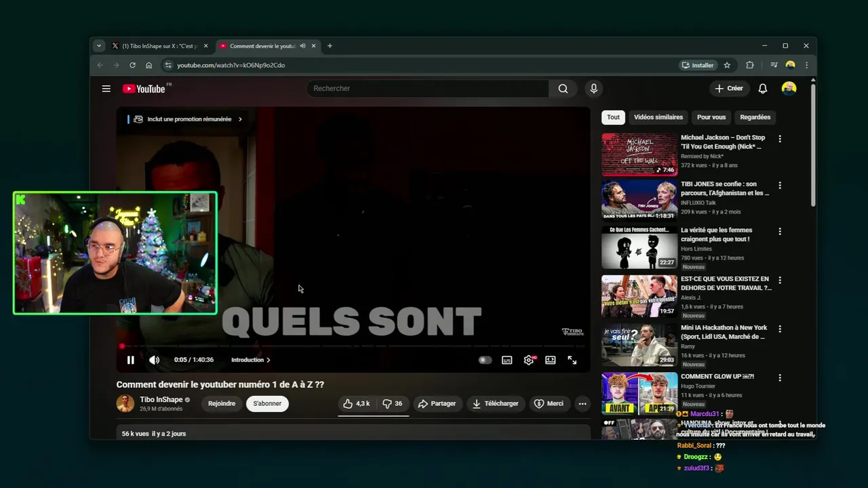Click the YouTube logo to go home
This screenshot has width=868, height=488.
click(x=144, y=89)
